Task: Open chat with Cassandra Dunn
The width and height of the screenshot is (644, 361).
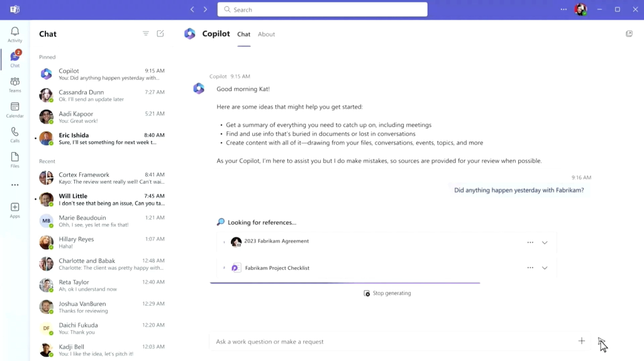Action: pos(101,95)
